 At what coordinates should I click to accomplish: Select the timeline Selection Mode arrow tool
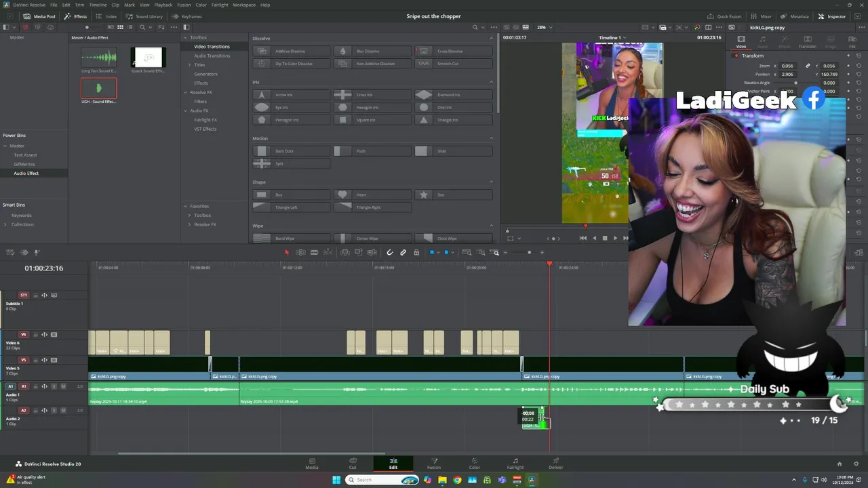pyautogui.click(x=287, y=252)
